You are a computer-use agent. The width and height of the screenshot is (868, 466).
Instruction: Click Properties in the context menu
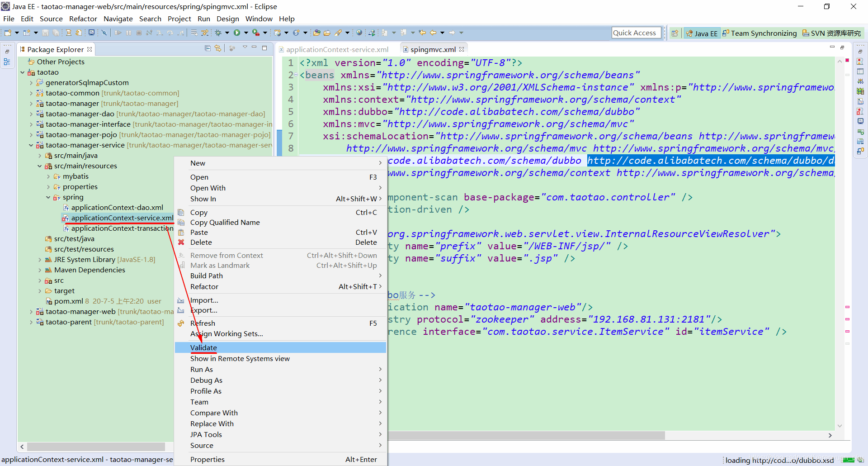pos(280,459)
